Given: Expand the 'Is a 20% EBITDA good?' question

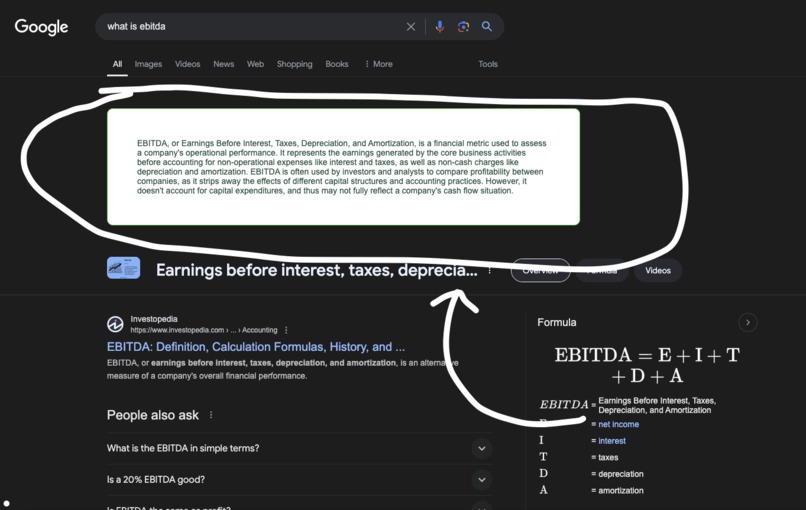Looking at the screenshot, I should point(299,480).
